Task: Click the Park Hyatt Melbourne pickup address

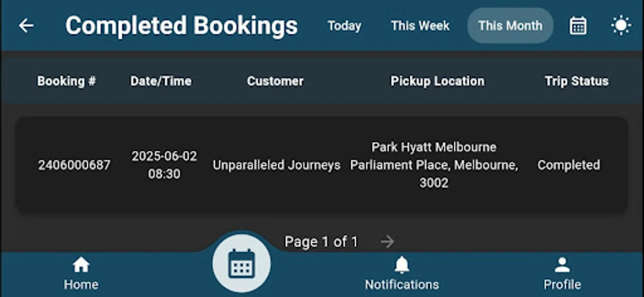Action: [x=434, y=165]
